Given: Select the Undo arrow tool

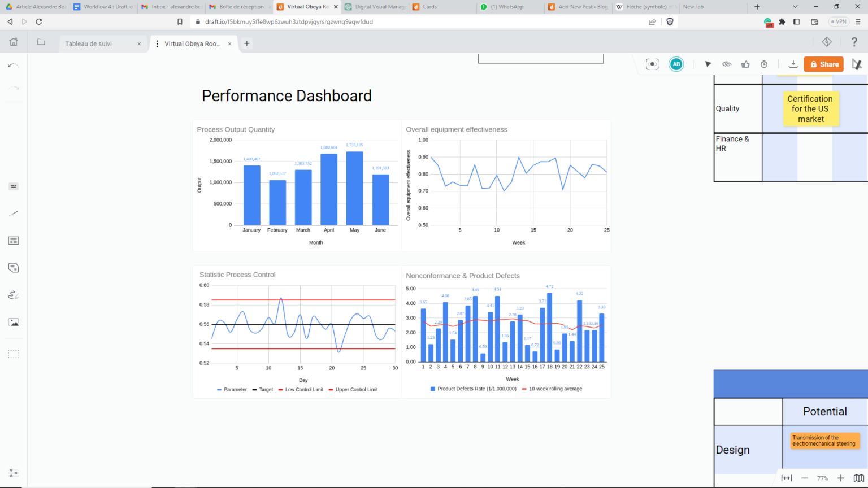Looking at the screenshot, I should pyautogui.click(x=14, y=64).
